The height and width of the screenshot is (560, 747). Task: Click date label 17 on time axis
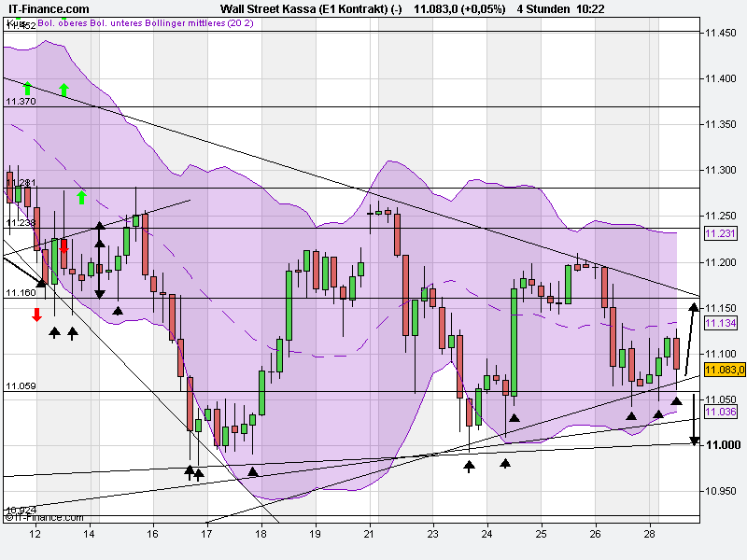pos(206,534)
